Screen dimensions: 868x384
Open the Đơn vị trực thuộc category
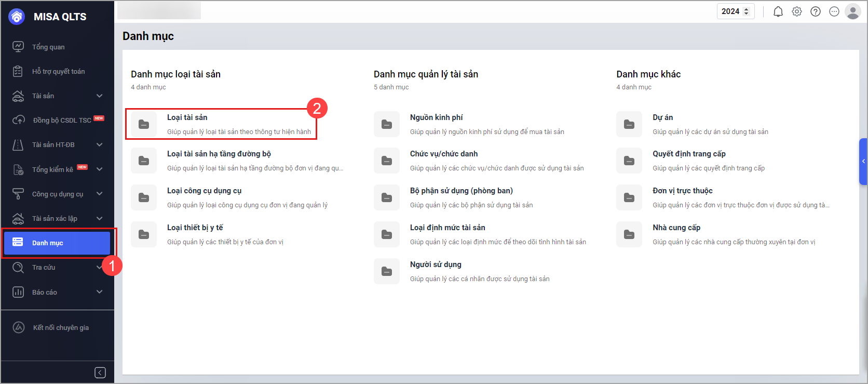coord(724,197)
